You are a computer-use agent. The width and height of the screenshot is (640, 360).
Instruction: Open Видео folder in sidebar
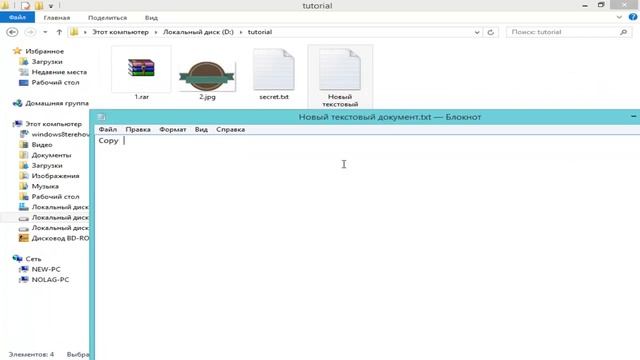point(42,145)
